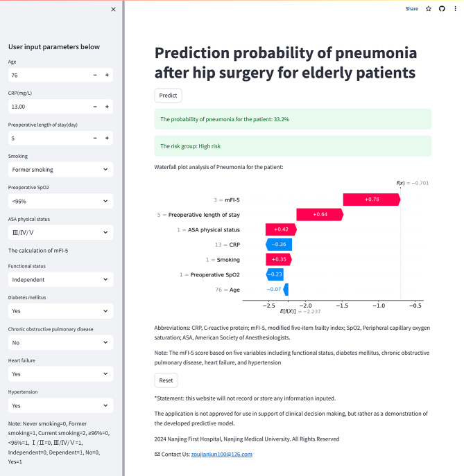Open the ASA physical status dropdown
The width and height of the screenshot is (464, 476).
(61, 233)
